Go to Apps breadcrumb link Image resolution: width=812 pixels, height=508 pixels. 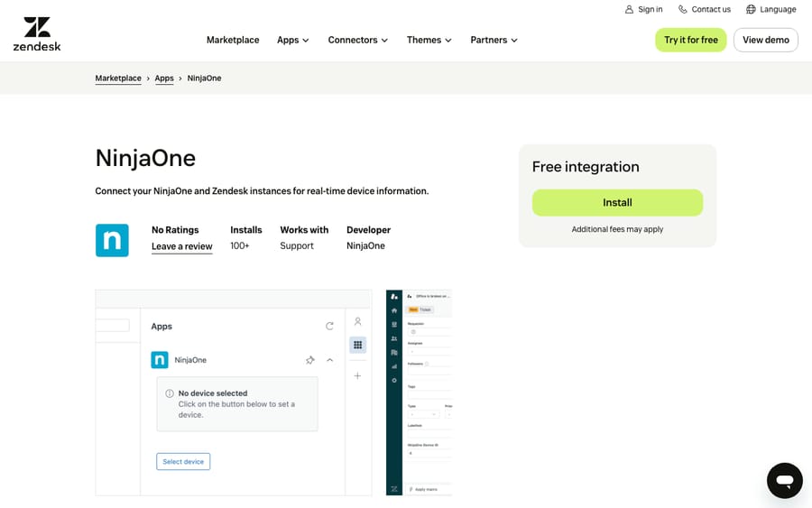click(x=164, y=79)
